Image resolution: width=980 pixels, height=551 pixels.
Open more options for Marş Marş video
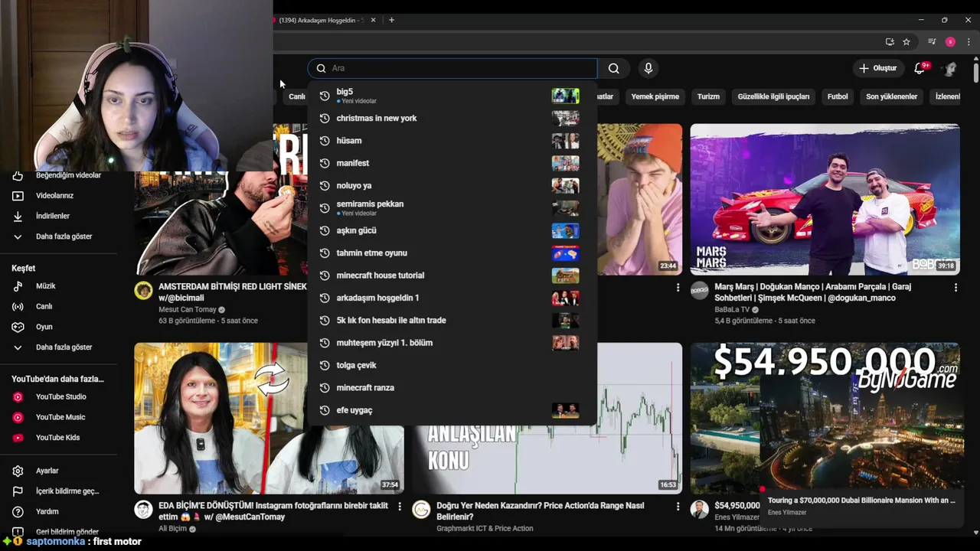point(955,288)
